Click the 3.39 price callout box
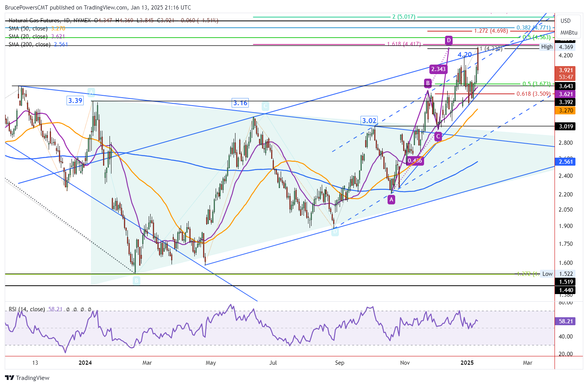This screenshot has height=386, width=588. 75,101
